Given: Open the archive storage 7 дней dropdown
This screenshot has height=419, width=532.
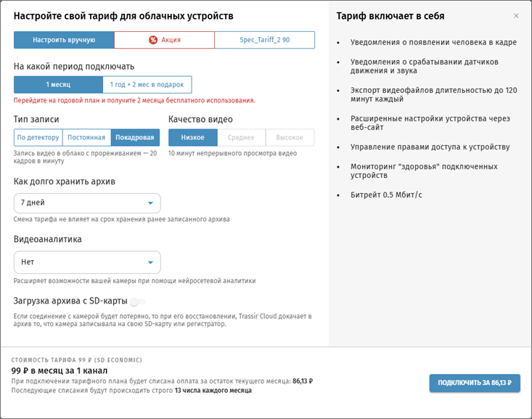Looking at the screenshot, I should (x=87, y=203).
